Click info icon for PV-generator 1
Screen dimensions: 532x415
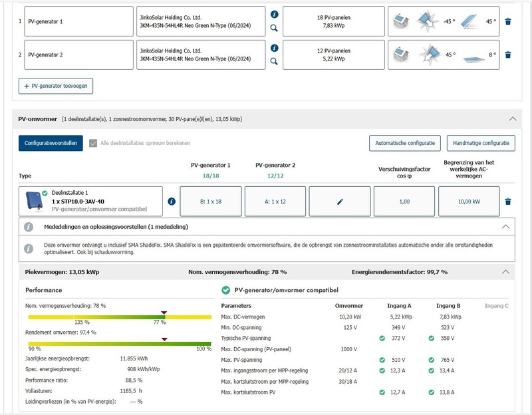coord(275,14)
